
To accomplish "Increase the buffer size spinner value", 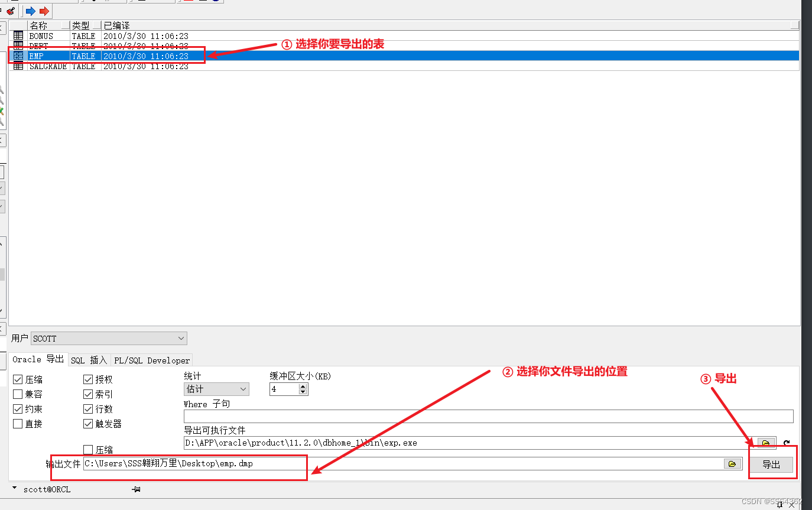I will 303,386.
